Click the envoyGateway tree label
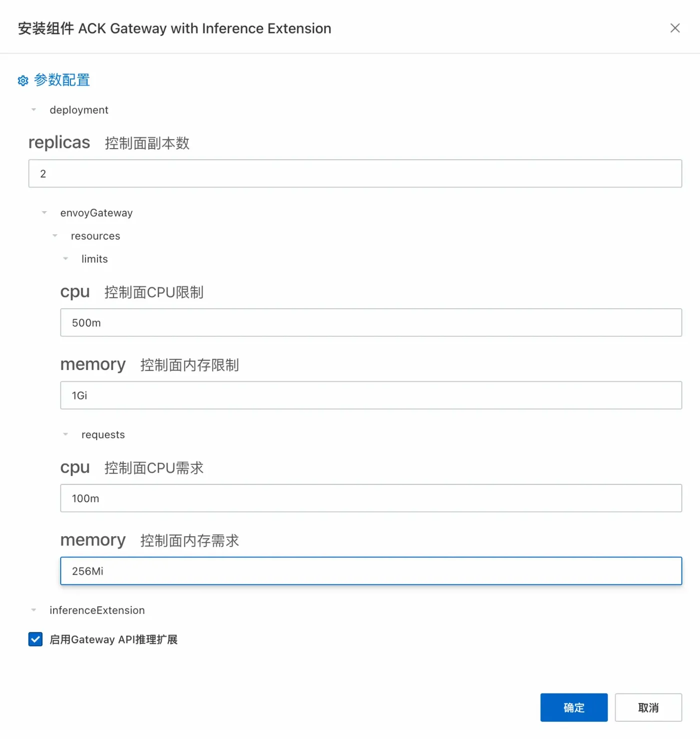Image resolution: width=700 pixels, height=739 pixels. click(x=96, y=213)
